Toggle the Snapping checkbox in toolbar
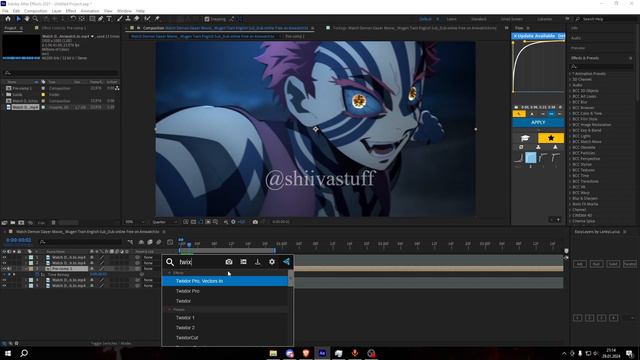The image size is (640, 360). [207, 19]
